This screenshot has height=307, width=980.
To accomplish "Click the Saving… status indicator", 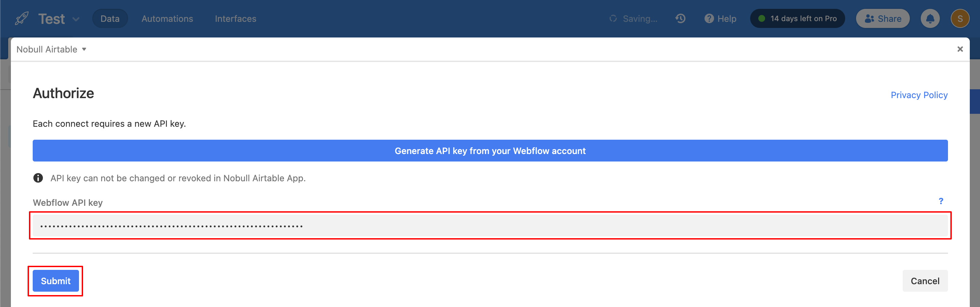I will pos(633,19).
